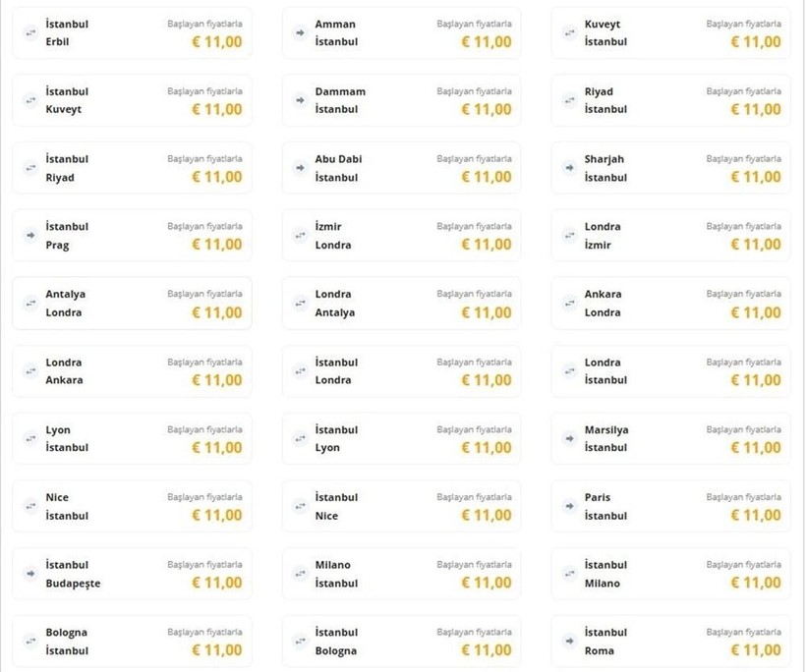Click the € 11,00 price for Londra Ankara
This screenshot has height=672, width=806.
217,379
